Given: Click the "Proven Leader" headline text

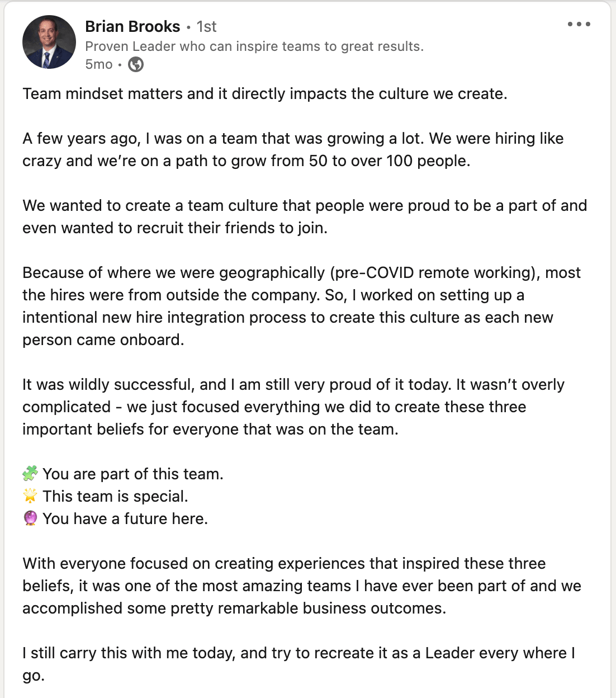Looking at the screenshot, I should (254, 46).
